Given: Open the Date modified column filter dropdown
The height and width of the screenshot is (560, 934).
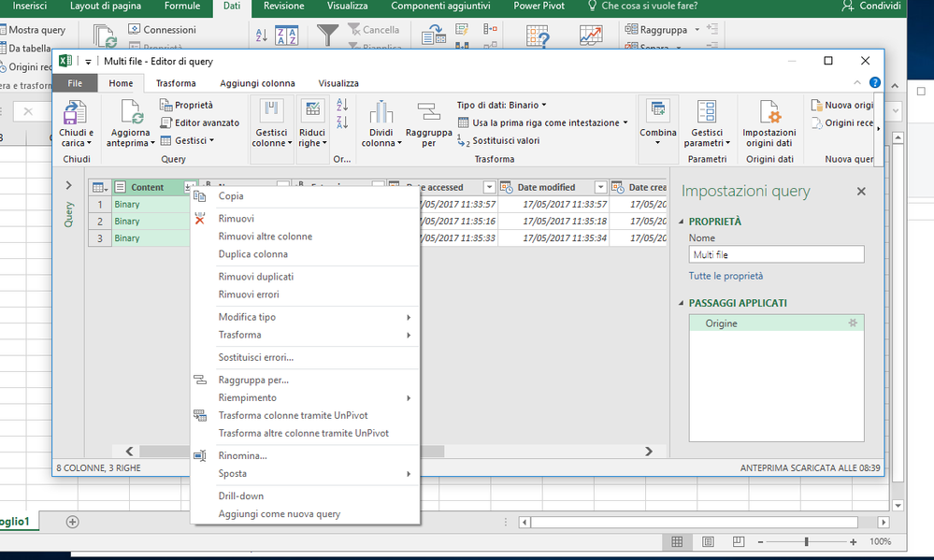Looking at the screenshot, I should click(x=599, y=187).
